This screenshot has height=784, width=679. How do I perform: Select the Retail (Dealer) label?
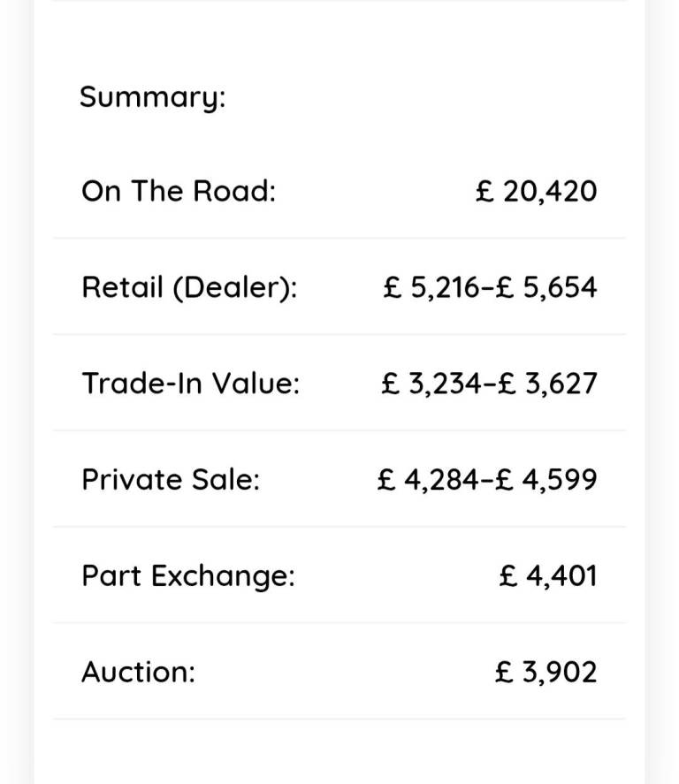coord(189,287)
